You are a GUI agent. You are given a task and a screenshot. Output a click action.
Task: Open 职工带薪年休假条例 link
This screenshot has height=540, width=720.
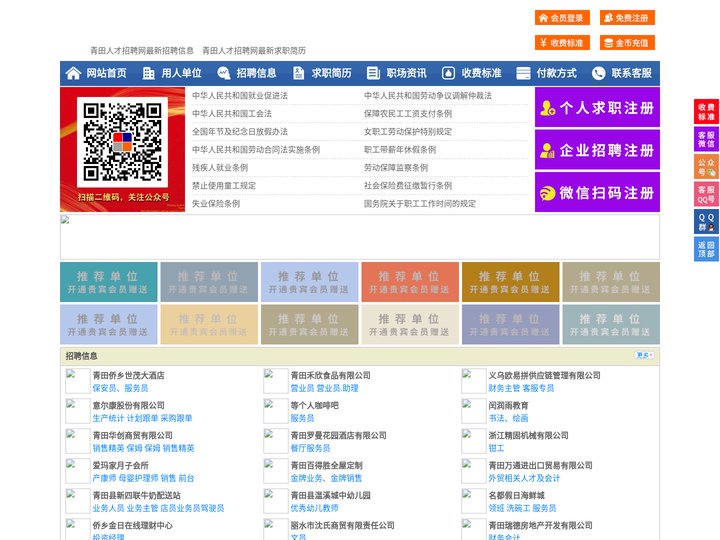(400, 150)
